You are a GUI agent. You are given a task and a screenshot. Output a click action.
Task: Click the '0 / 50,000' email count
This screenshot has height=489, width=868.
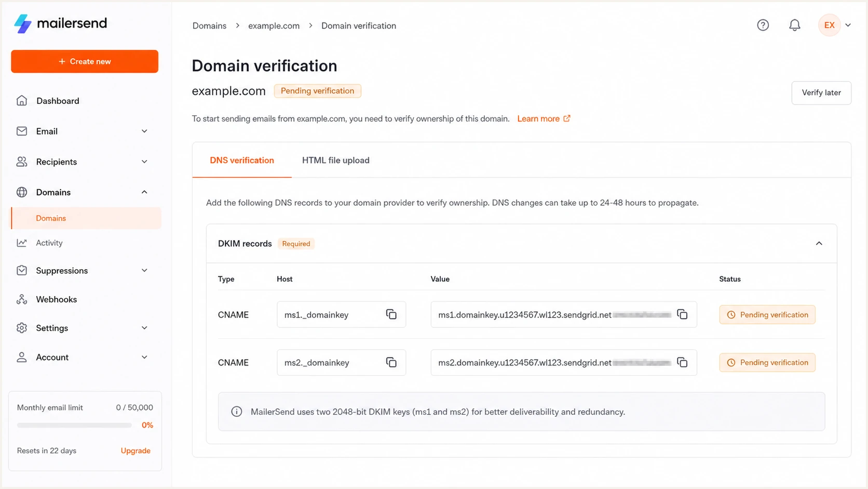134,407
